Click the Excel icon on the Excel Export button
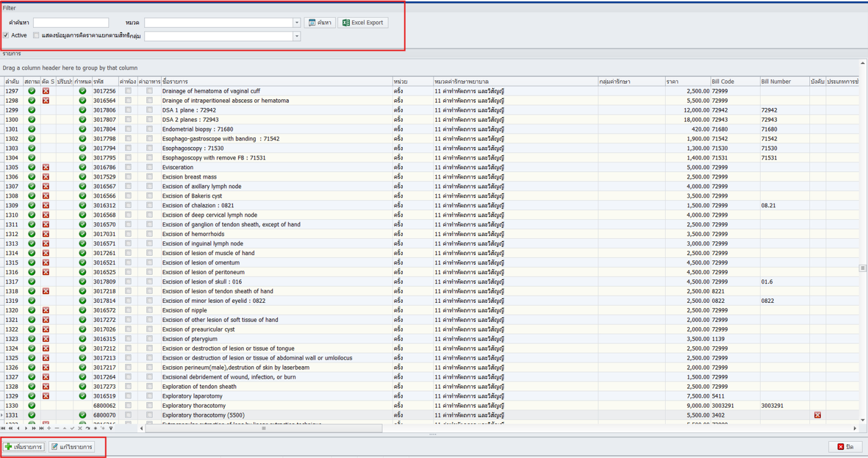Screen dimensions: 868x458 click(x=346, y=23)
